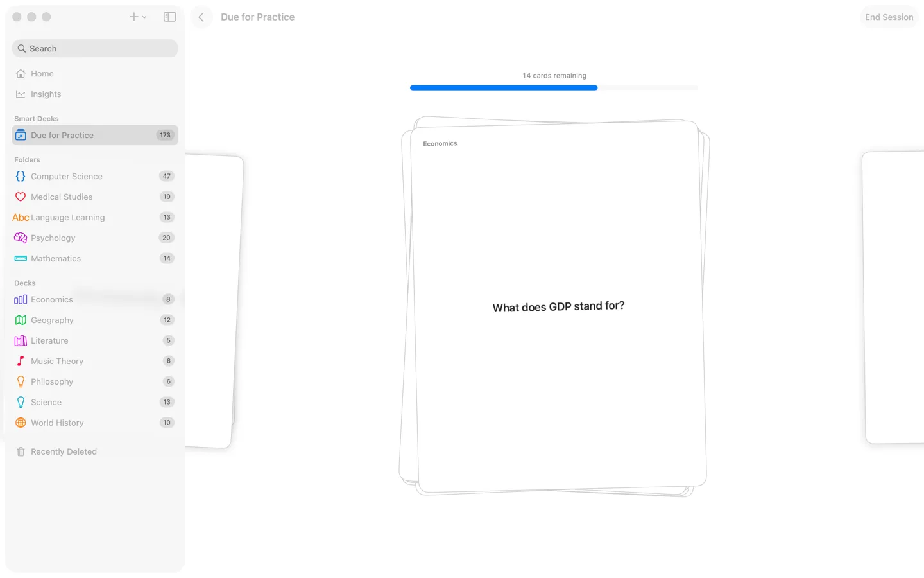
Task: Open the Language Learning folder
Action: coord(95,217)
